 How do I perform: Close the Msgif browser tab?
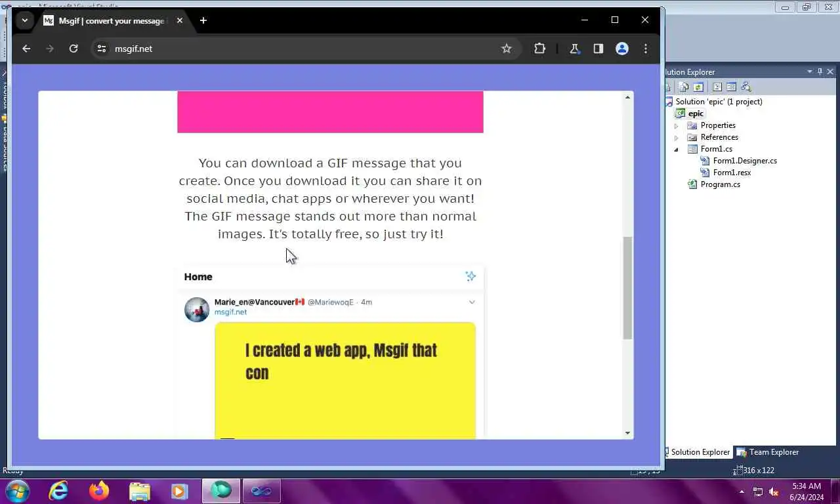[180, 20]
